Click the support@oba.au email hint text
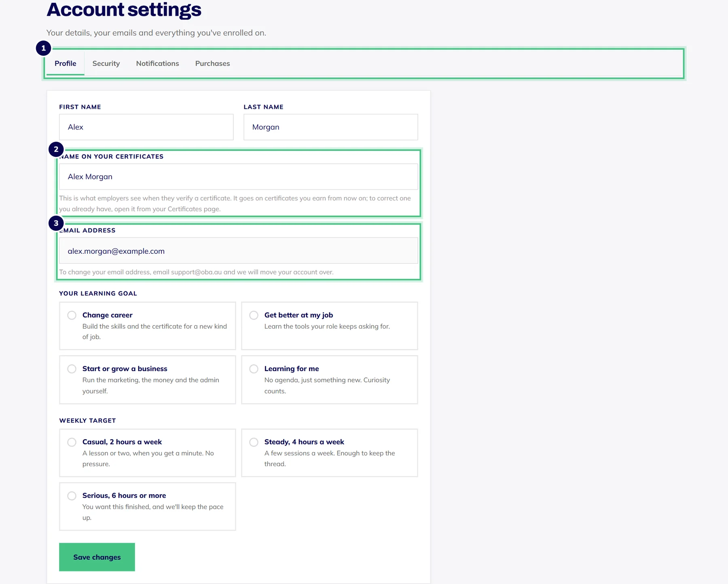The width and height of the screenshot is (728, 584). coord(196,272)
